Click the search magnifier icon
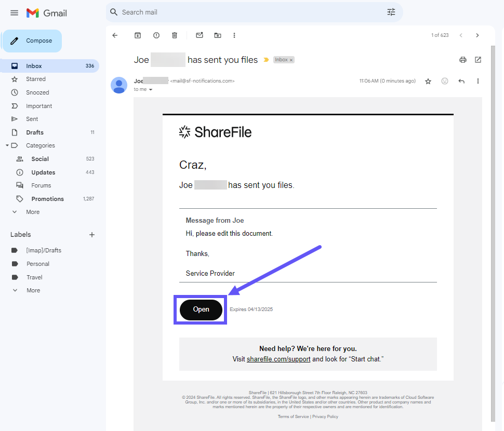Image resolution: width=504 pixels, height=431 pixels. (114, 12)
